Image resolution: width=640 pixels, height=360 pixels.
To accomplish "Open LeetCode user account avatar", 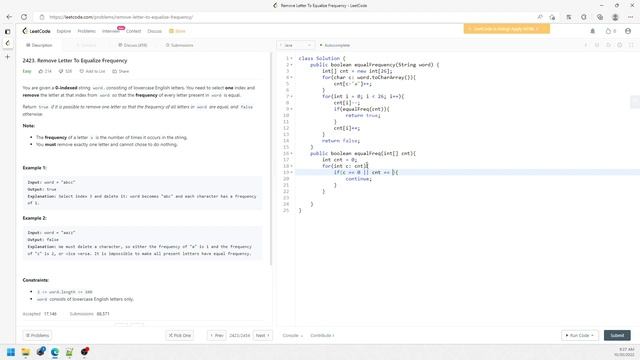I will (628, 31).
